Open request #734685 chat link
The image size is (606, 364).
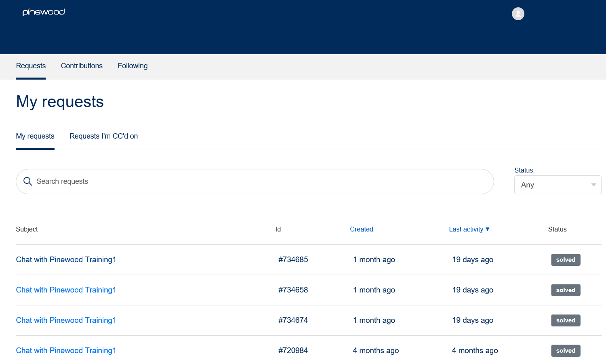pyautogui.click(x=66, y=260)
